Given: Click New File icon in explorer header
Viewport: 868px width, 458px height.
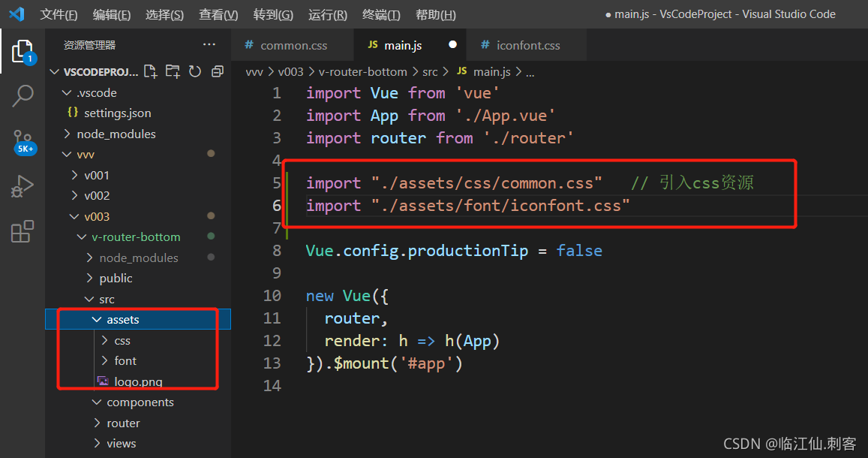Looking at the screenshot, I should [150, 71].
